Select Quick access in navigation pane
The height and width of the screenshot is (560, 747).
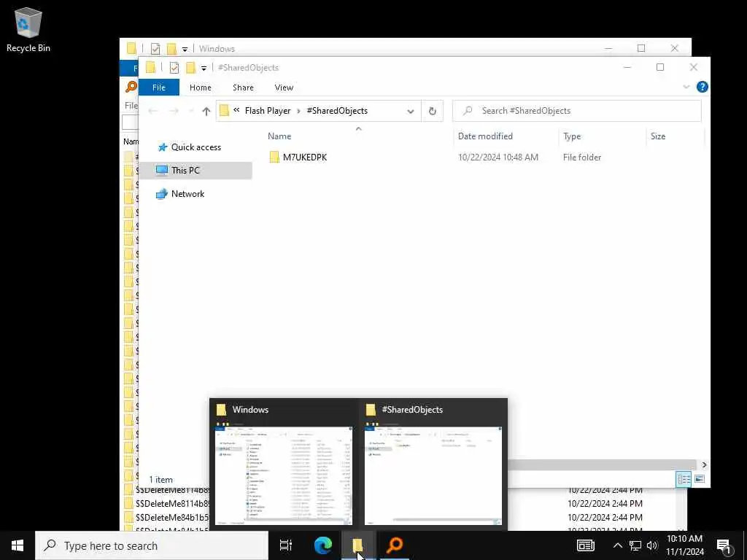tap(196, 147)
